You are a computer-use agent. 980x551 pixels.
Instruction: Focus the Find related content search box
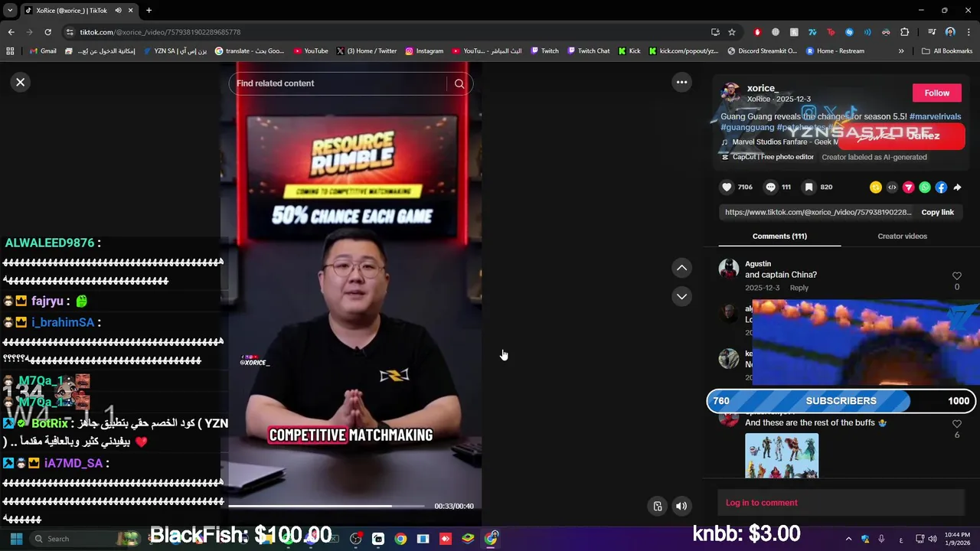tap(341, 83)
